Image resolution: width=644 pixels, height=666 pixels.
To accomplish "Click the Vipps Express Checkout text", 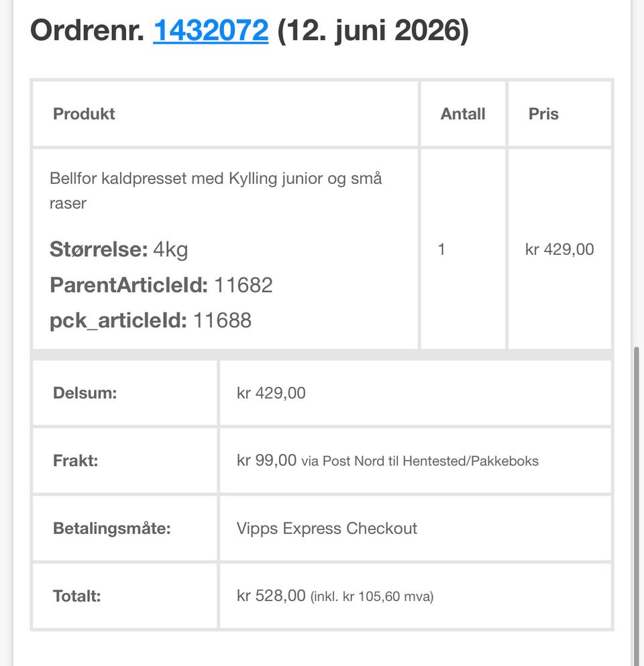I will coord(327,529).
